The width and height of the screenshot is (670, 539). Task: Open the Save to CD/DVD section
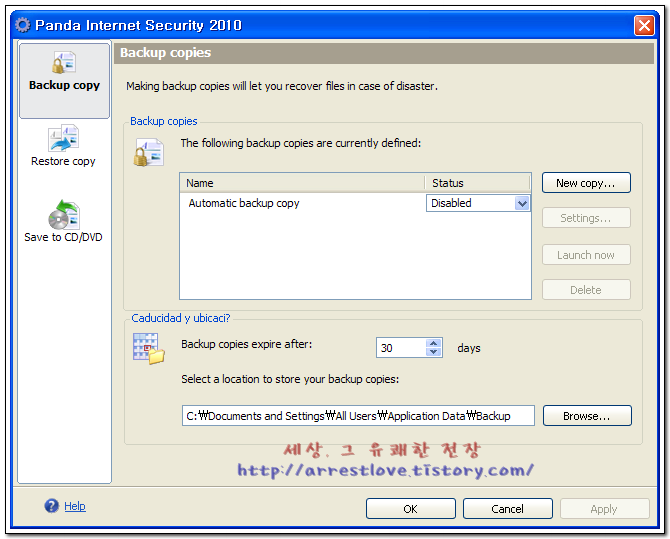[63, 221]
